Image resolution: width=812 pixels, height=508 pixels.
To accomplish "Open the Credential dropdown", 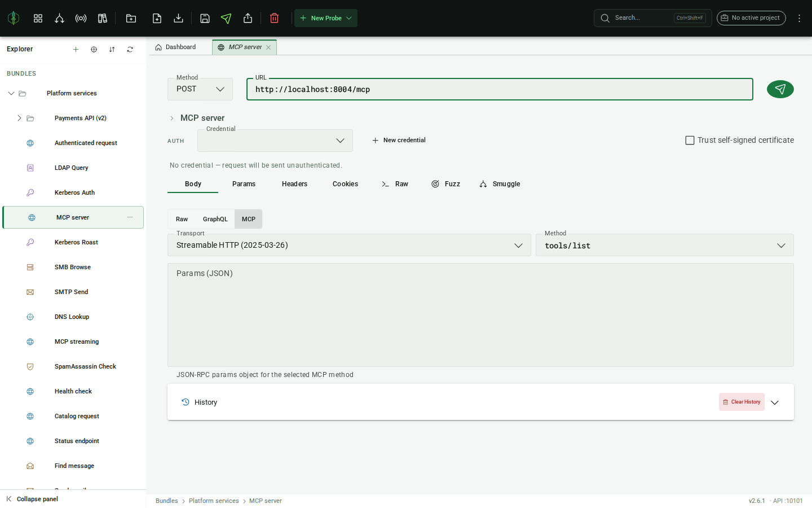I will point(275,141).
